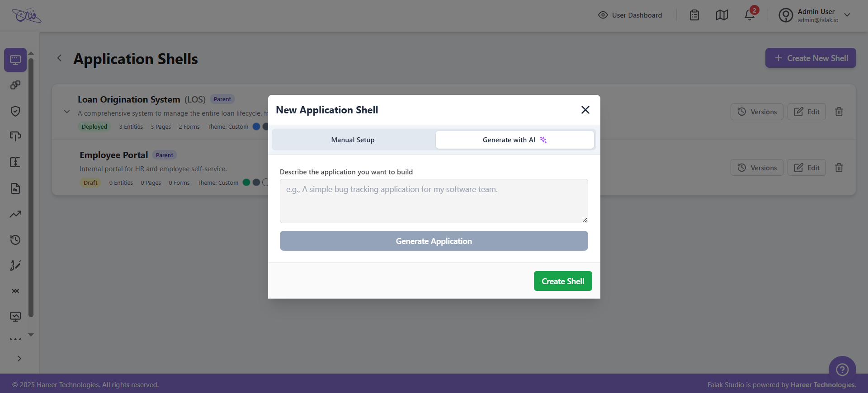
Task: Click the application description text area
Action: 434,201
